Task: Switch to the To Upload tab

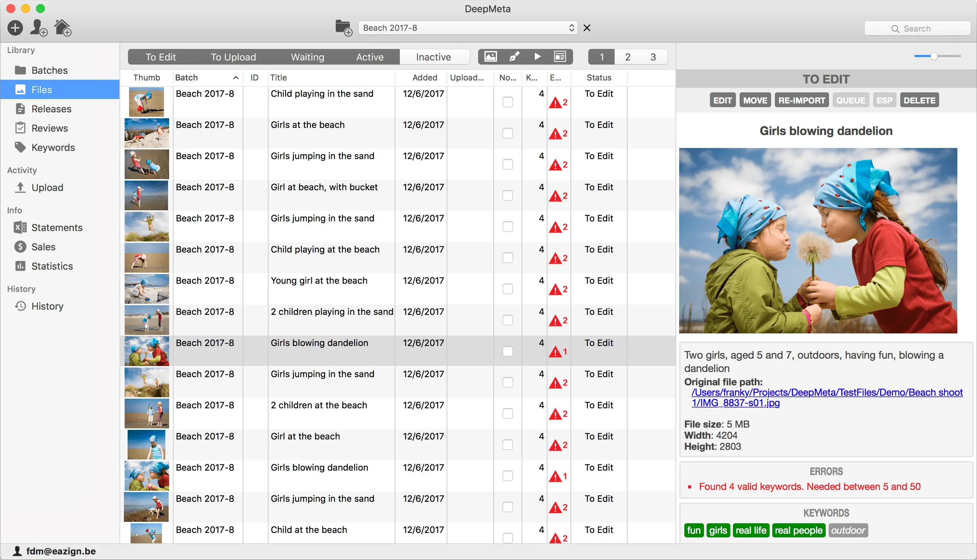Action: click(233, 57)
